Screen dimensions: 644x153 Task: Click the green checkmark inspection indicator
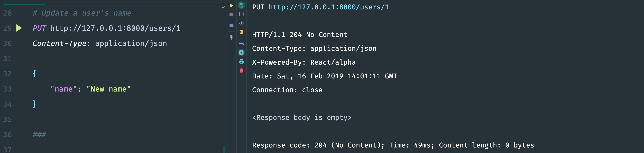click(x=223, y=7)
